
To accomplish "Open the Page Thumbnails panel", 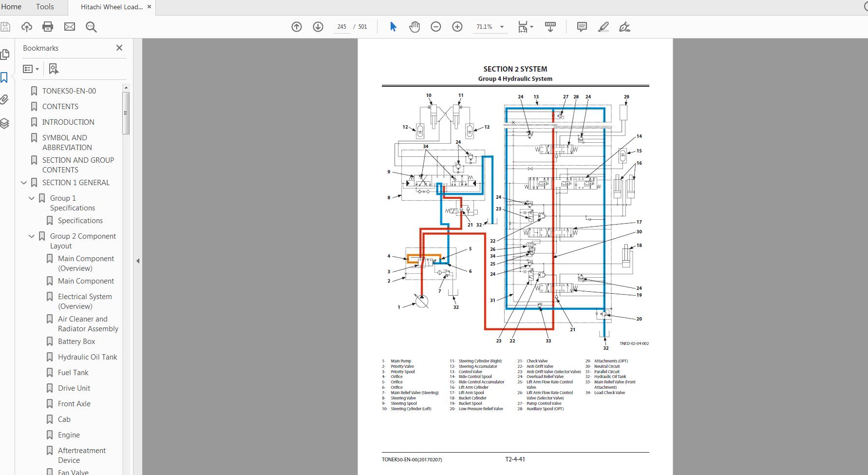I will point(5,55).
